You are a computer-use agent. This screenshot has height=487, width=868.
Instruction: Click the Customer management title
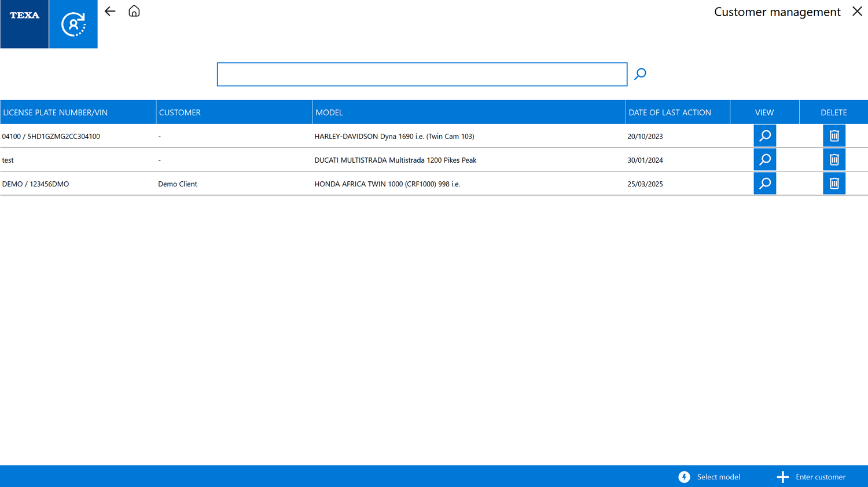click(x=777, y=12)
